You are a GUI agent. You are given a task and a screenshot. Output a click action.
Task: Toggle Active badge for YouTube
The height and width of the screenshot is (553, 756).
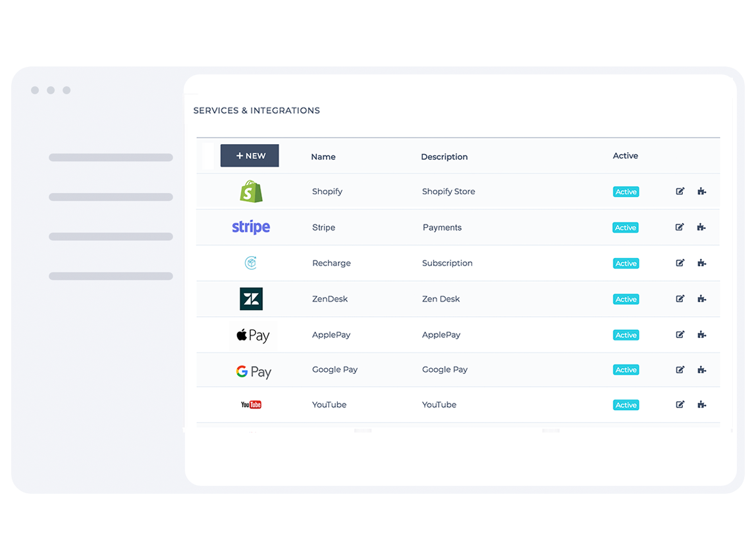626,405
